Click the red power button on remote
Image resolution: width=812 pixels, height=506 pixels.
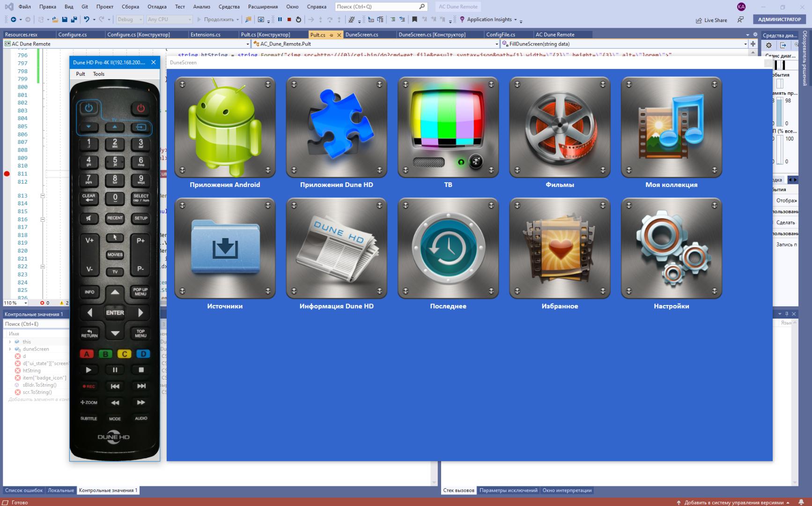141,108
